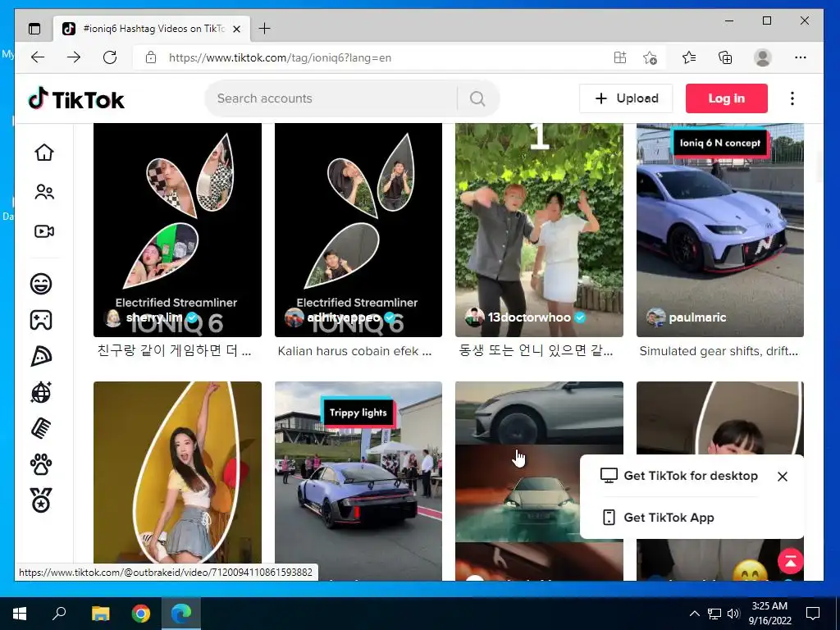Image resolution: width=840 pixels, height=630 pixels.
Task: Select the Animals paw print category icon
Action: point(41,464)
